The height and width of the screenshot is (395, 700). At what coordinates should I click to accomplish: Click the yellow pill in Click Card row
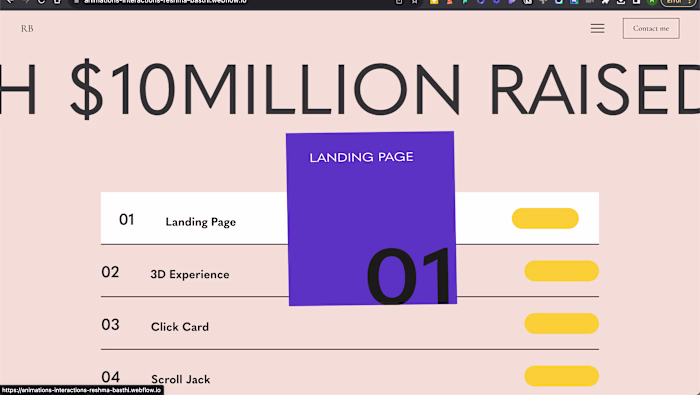tap(562, 324)
